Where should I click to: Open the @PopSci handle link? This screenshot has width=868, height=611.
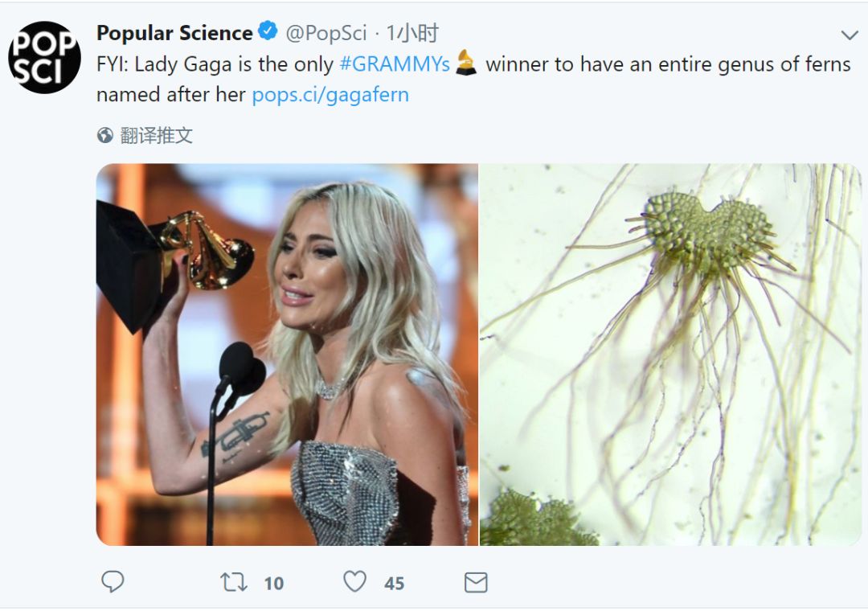[326, 33]
